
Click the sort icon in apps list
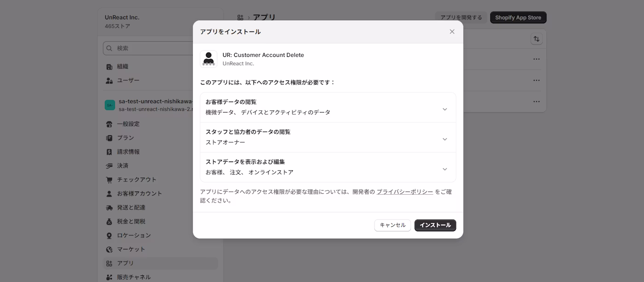pos(536,39)
